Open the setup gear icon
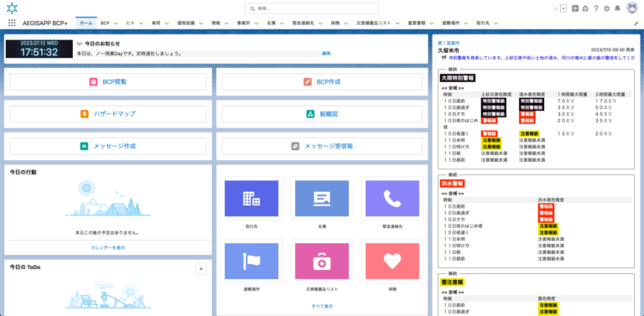 tap(606, 8)
